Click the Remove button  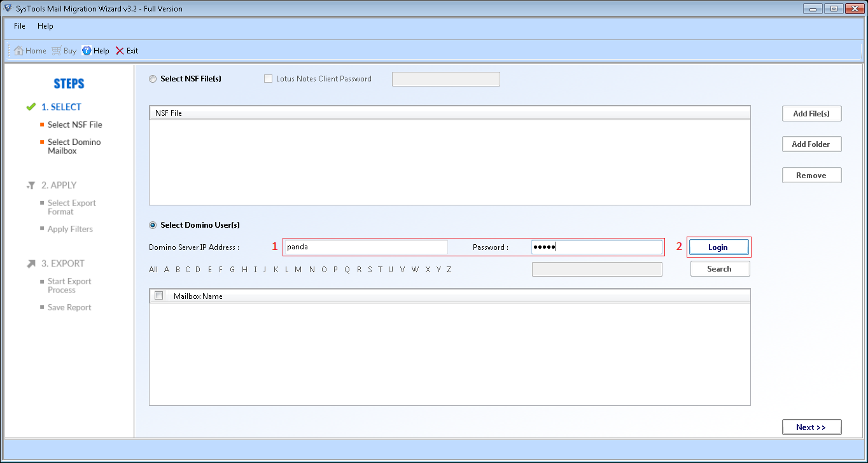(811, 176)
